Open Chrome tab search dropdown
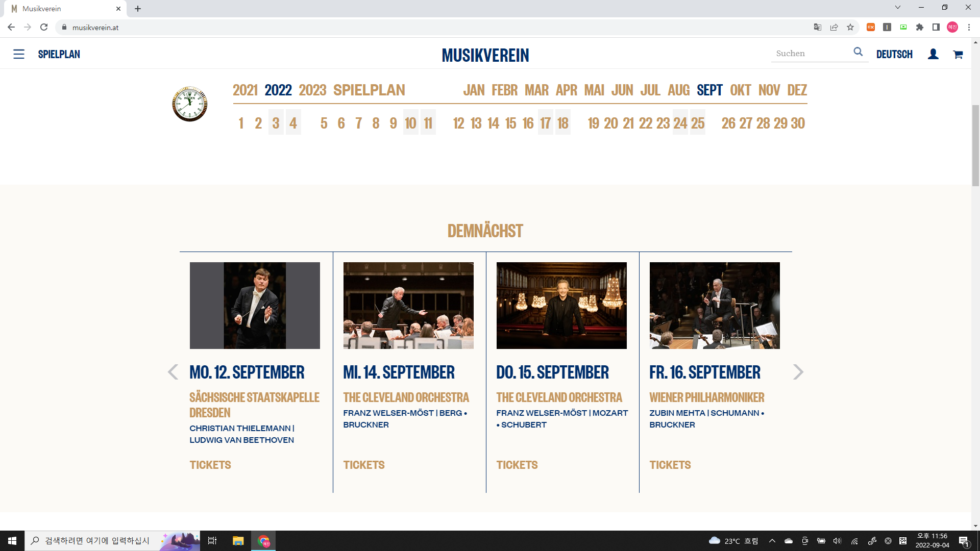Viewport: 980px width, 551px height. [x=898, y=7]
